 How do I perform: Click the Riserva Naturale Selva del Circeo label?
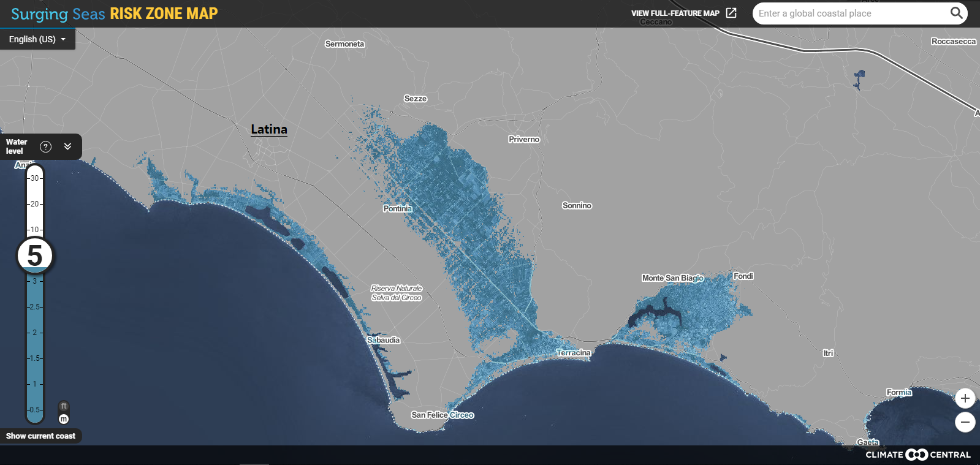point(397,293)
